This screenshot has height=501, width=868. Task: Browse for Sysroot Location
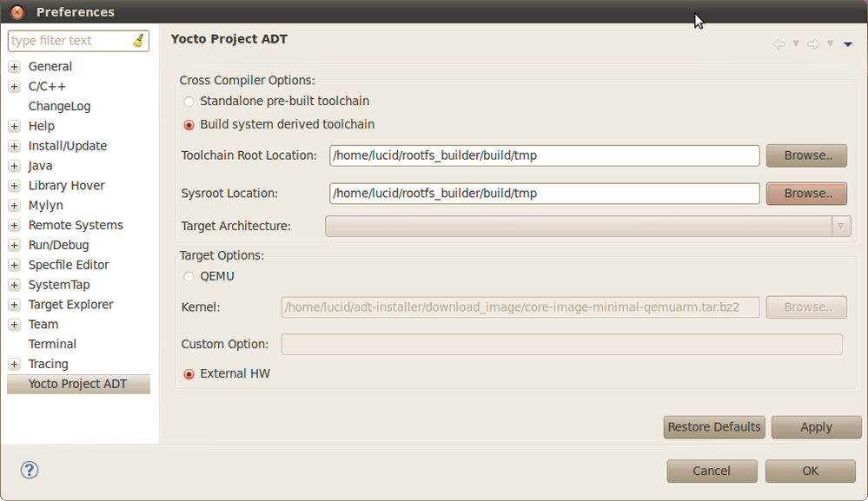click(x=806, y=194)
